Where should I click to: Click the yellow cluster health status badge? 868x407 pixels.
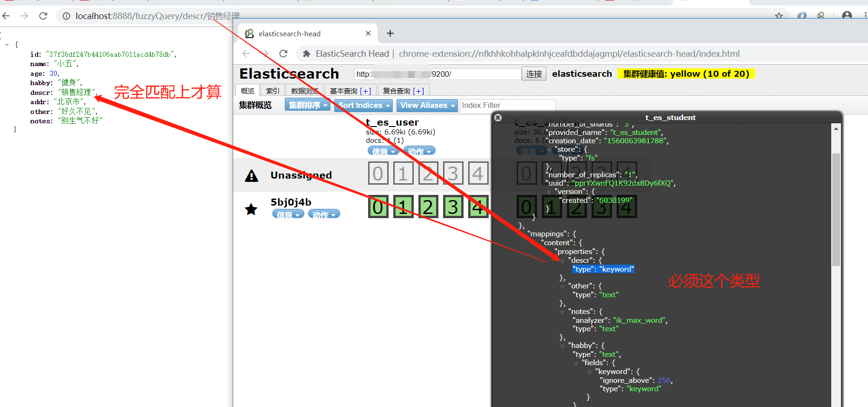click(x=686, y=74)
